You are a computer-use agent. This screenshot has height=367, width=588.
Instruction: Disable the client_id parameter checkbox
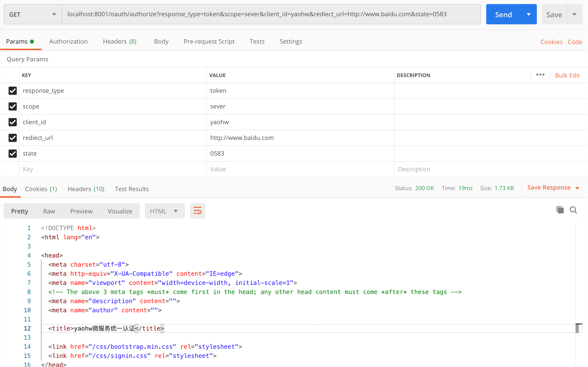(12, 122)
